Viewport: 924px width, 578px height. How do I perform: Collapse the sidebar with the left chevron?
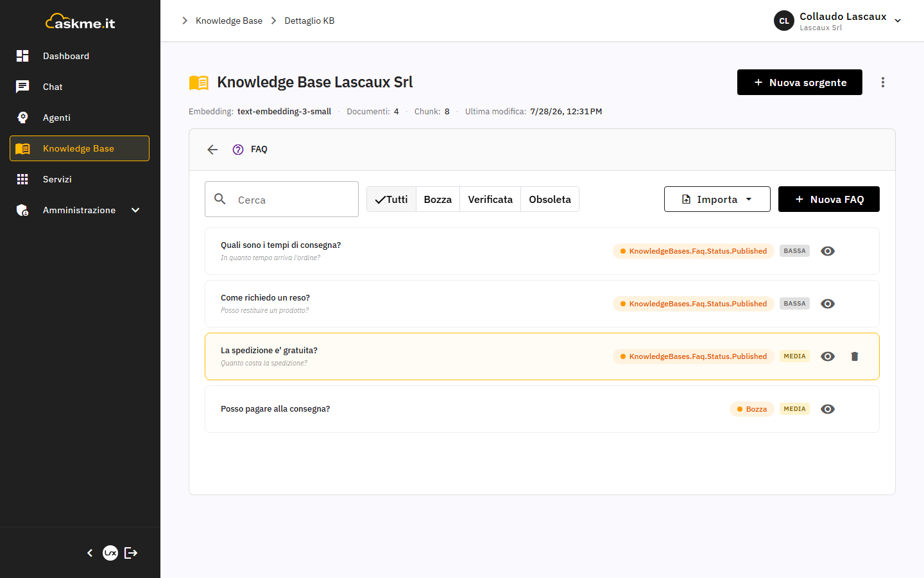(x=90, y=553)
